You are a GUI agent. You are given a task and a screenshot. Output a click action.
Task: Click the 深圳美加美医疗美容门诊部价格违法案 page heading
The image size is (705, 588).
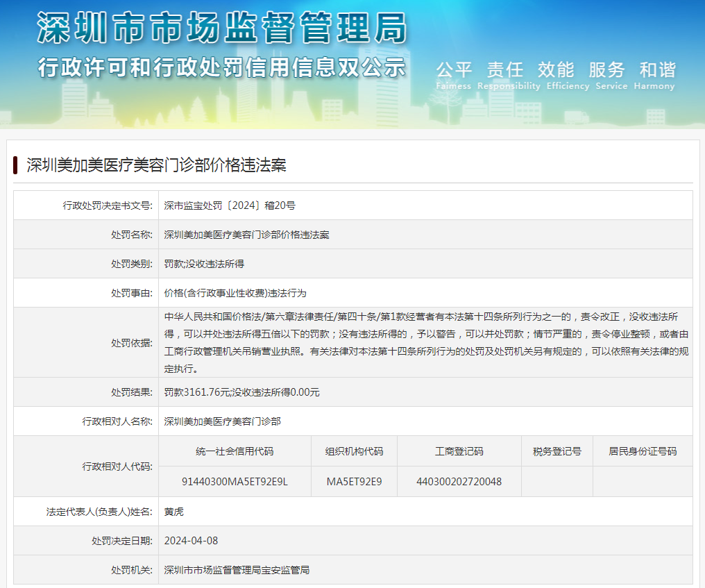(156, 165)
